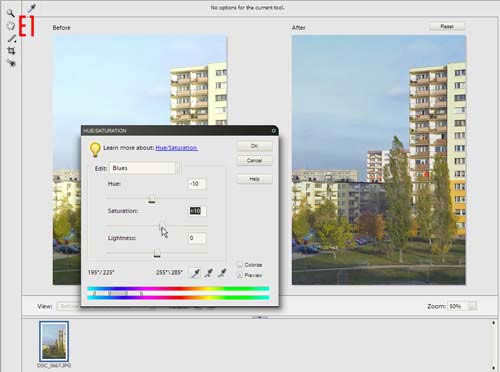This screenshot has height=372, width=500.
Task: Click the Lightness value field
Action: point(197,238)
